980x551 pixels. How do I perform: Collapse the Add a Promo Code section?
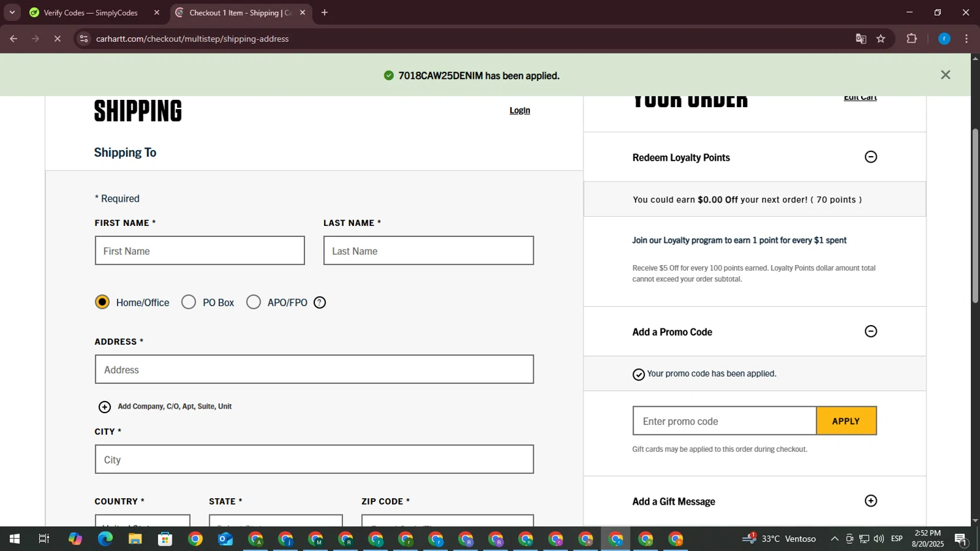pyautogui.click(x=871, y=331)
